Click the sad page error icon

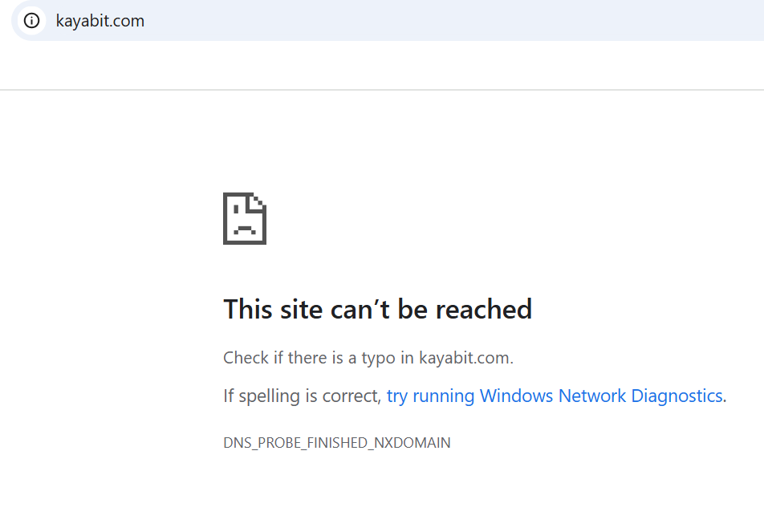245,218
